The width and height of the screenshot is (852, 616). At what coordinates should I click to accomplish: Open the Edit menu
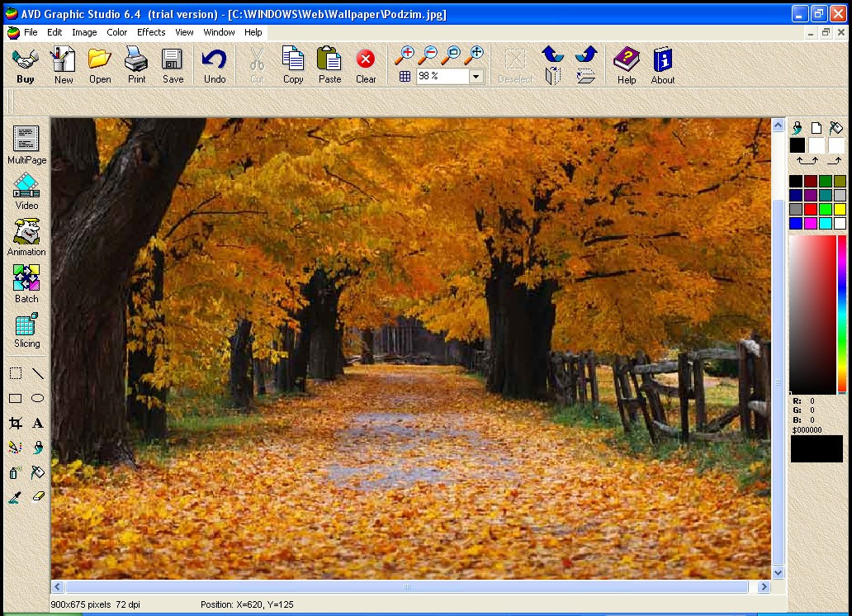[x=54, y=32]
